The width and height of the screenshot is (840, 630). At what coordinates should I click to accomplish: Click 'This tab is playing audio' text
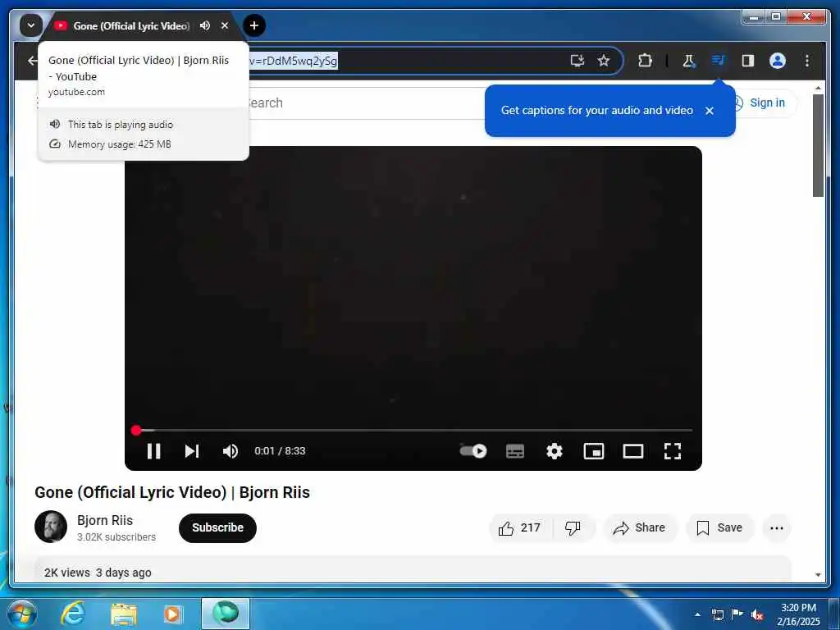(121, 125)
